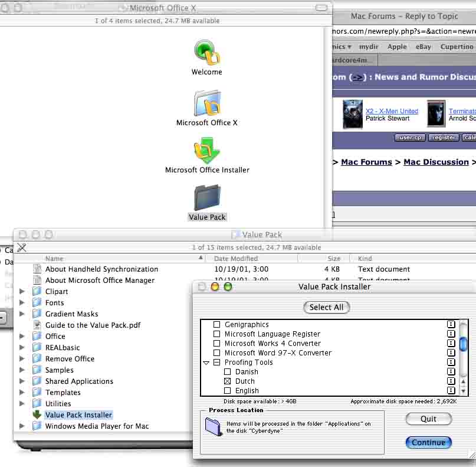Viewport: 476px width, 467px height.
Task: Show info for Microsoft Works 4 Converter
Action: point(451,343)
